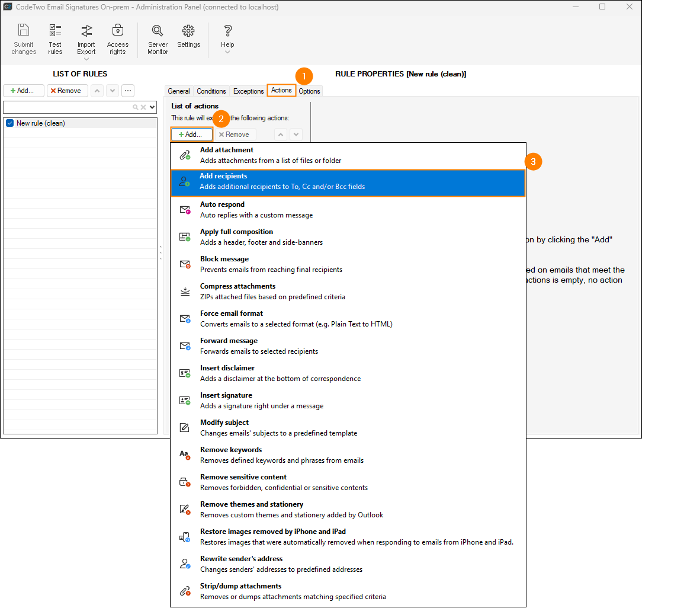Click the Remove button in rules list
The image size is (700, 608).
[68, 91]
